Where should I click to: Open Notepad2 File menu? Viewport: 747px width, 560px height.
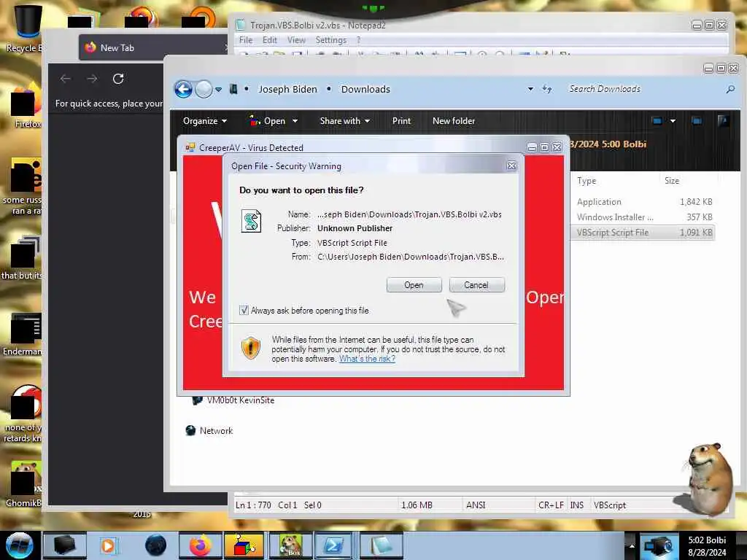tap(246, 40)
